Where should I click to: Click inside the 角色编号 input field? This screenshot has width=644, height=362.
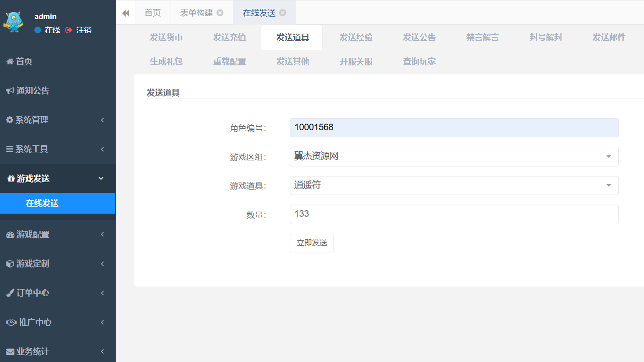click(454, 127)
